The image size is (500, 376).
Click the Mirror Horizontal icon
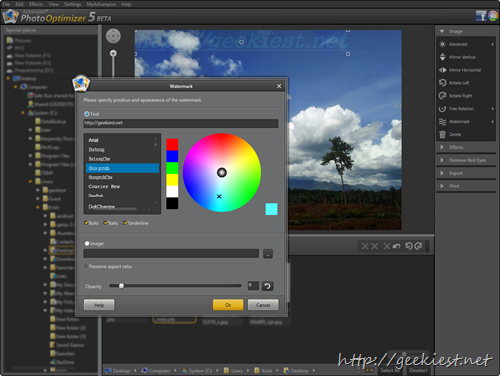(442, 70)
